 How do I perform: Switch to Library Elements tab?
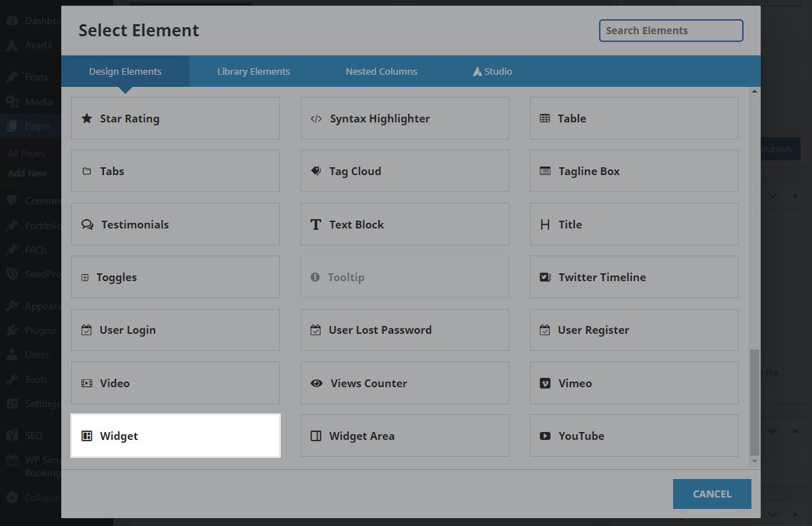click(x=254, y=71)
